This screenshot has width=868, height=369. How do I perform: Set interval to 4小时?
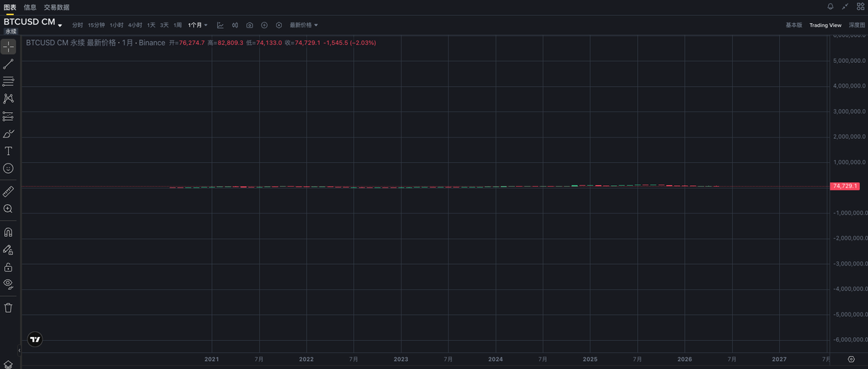point(135,25)
